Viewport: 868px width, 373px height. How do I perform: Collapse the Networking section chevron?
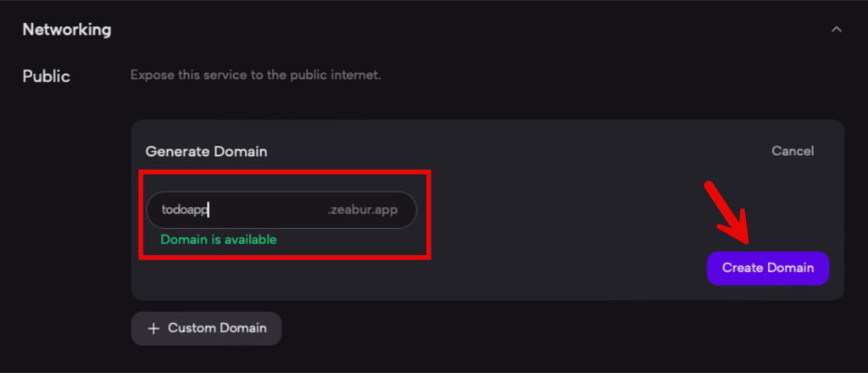pos(837,30)
